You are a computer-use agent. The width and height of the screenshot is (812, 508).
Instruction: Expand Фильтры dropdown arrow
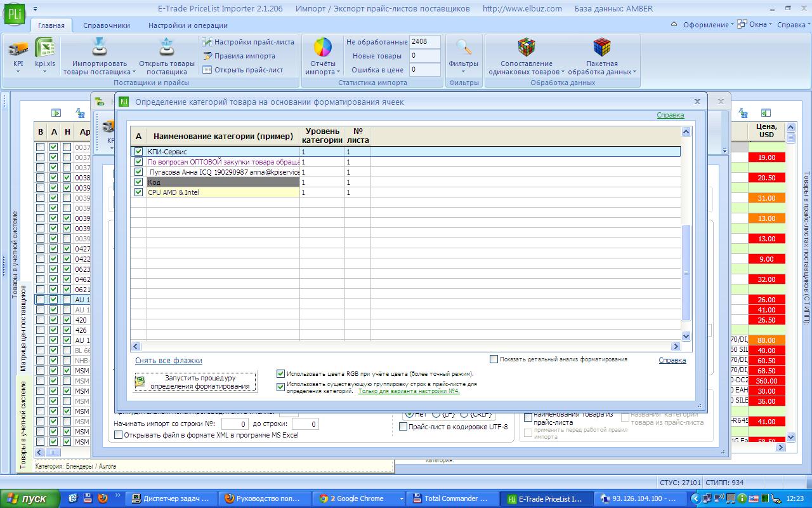(464, 72)
